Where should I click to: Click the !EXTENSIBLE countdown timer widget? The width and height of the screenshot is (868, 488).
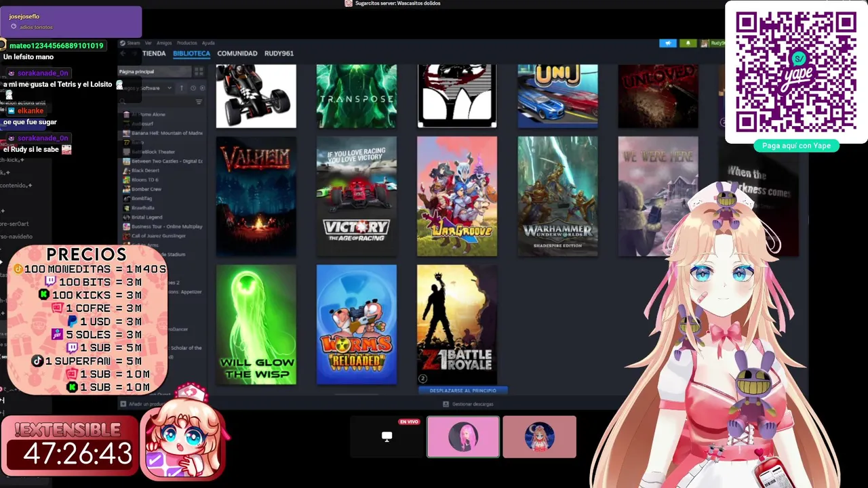70,447
